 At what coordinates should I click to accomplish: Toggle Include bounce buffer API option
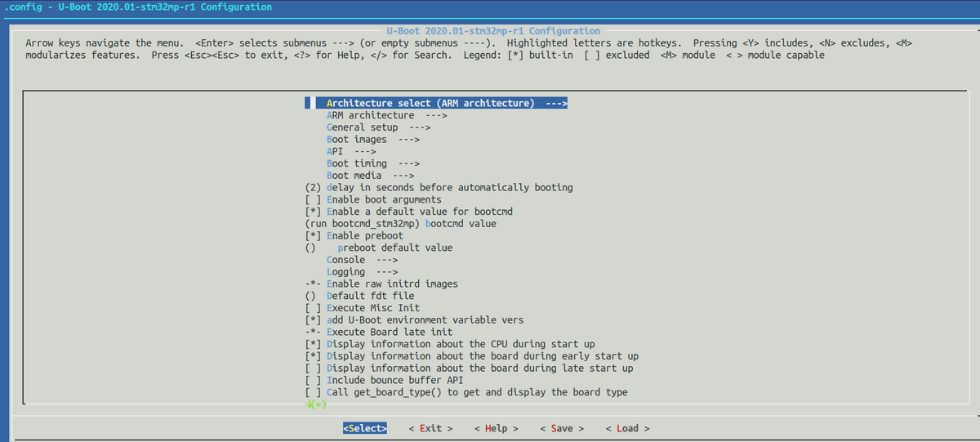[x=384, y=380]
